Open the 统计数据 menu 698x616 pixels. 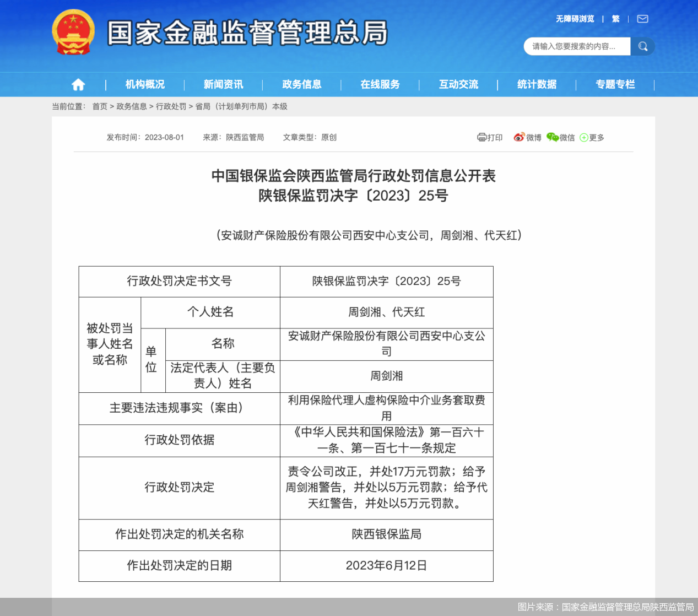[x=536, y=84]
